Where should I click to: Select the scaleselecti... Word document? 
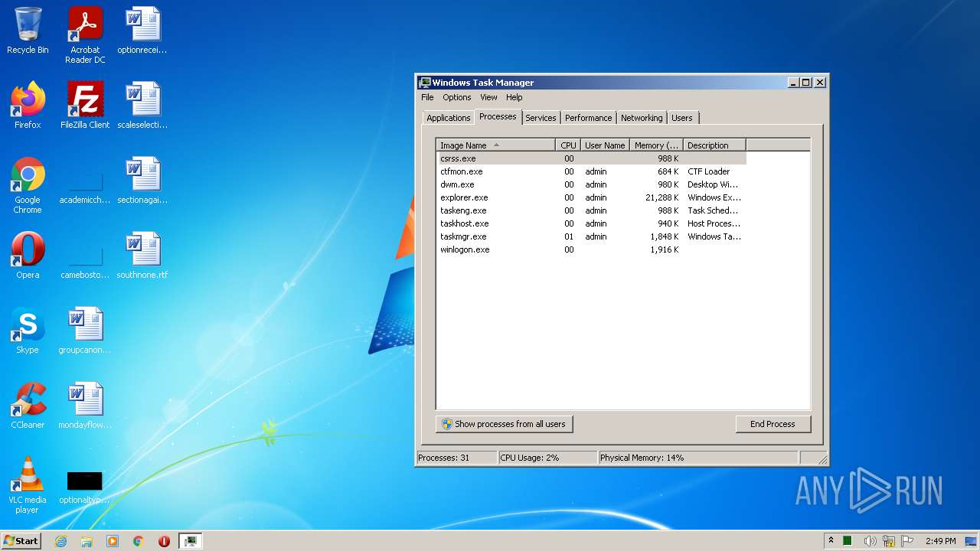click(142, 106)
